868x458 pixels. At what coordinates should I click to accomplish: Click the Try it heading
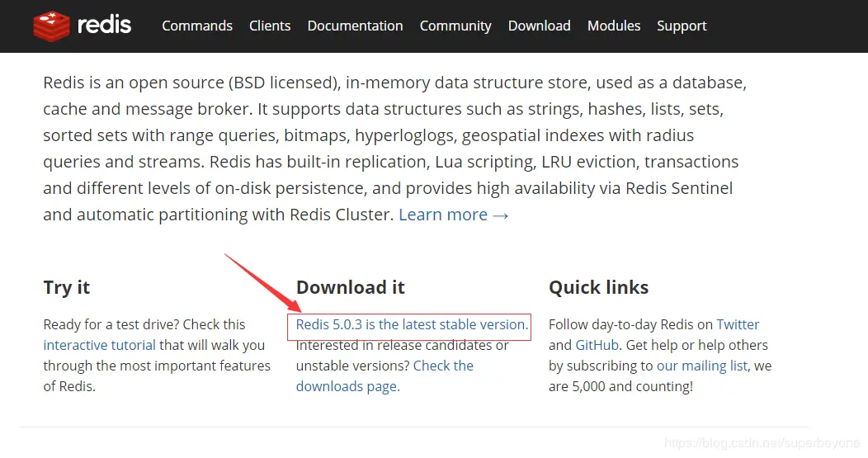(67, 287)
